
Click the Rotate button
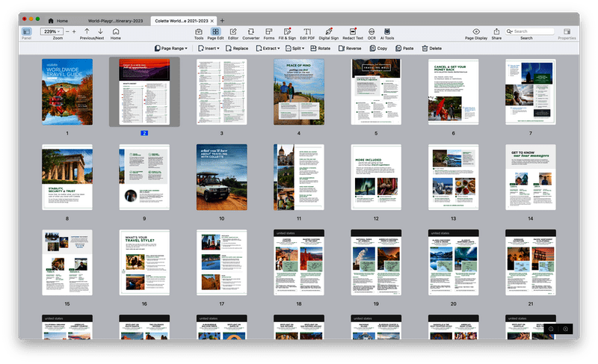click(320, 48)
